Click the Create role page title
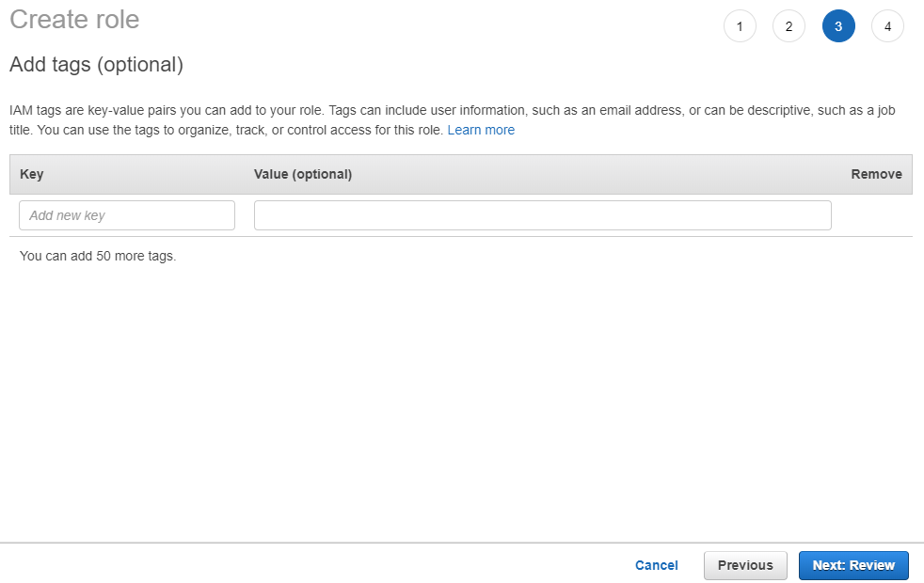This screenshot has width=924, height=583. [x=74, y=20]
